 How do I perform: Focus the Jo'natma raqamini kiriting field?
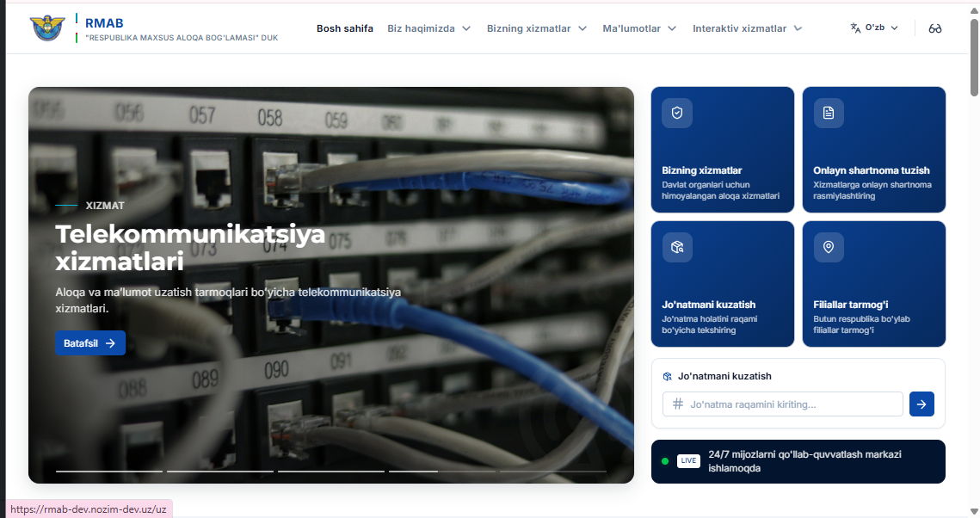pyautogui.click(x=782, y=404)
